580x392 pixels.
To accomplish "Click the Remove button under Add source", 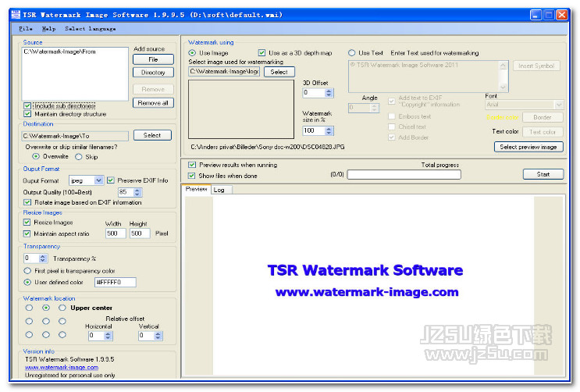I will (153, 89).
